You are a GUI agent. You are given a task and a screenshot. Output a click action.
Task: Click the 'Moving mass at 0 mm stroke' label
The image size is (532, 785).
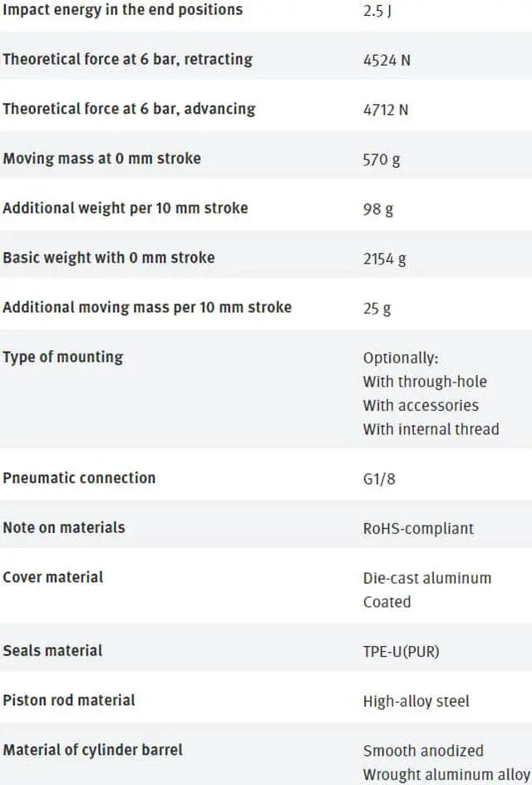point(101,158)
